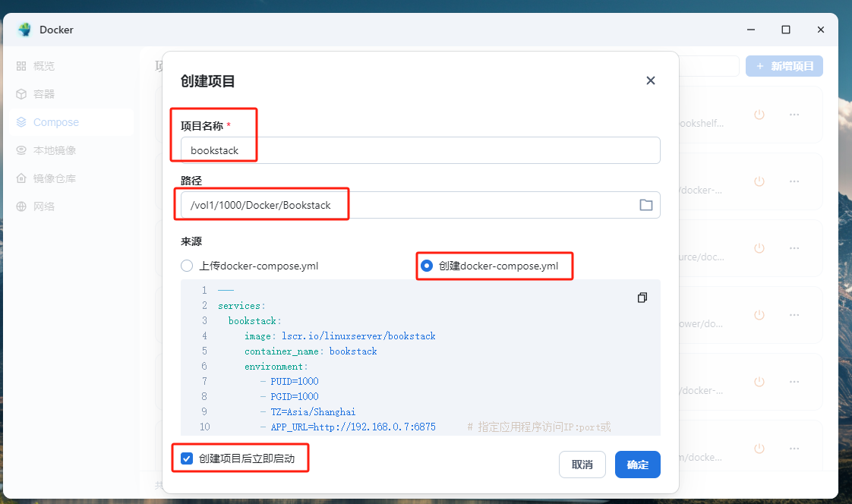Click the 'environment:' line in the editor
This screenshot has width=852, height=504.
pyautogui.click(x=276, y=367)
